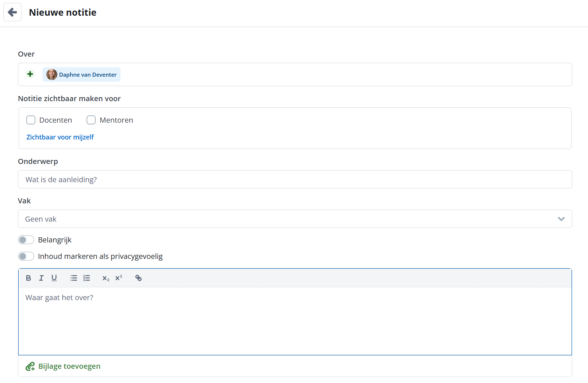Click the back arrow button
This screenshot has width=588, height=383.
click(x=12, y=12)
